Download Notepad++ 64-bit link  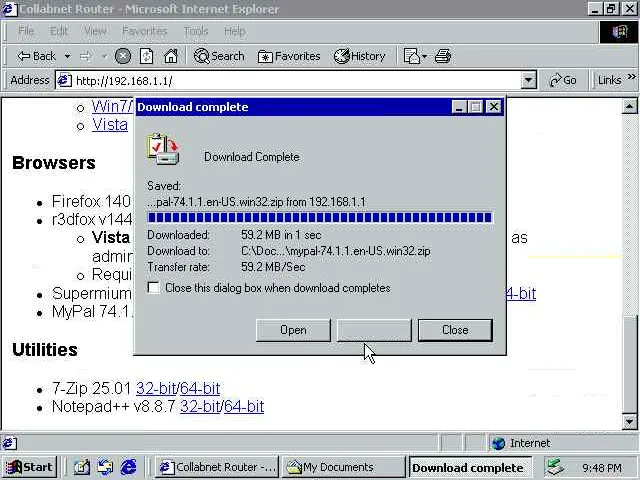pyautogui.click(x=244, y=406)
